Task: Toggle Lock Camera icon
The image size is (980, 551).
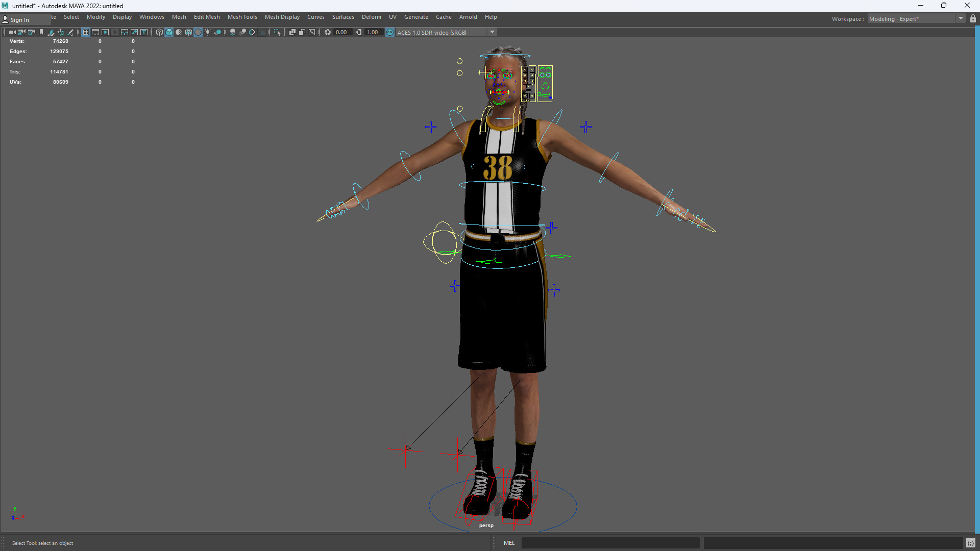Action: [x=21, y=32]
